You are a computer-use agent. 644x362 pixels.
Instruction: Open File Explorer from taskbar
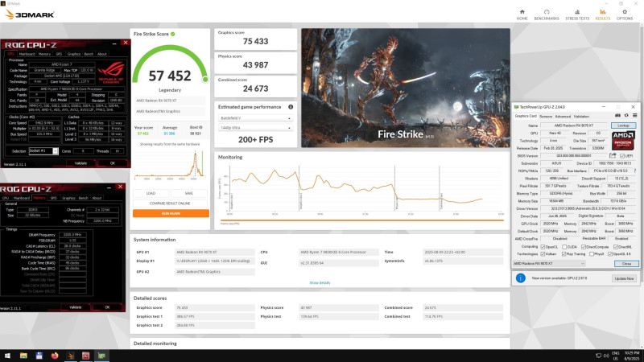(x=23, y=356)
